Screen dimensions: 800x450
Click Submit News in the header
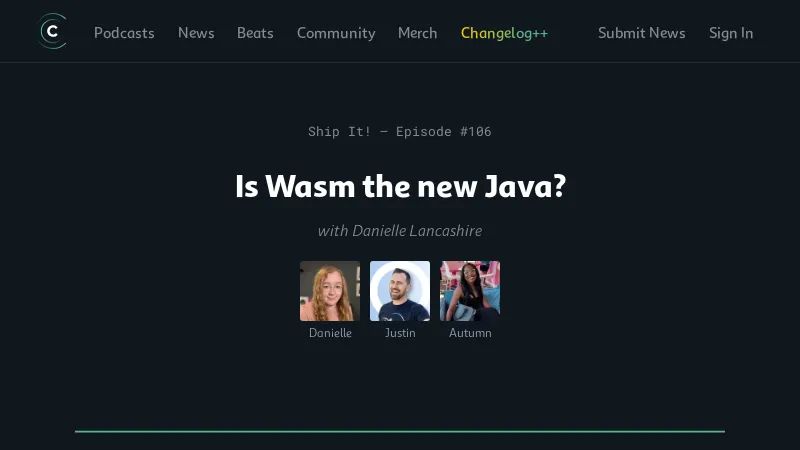641,33
